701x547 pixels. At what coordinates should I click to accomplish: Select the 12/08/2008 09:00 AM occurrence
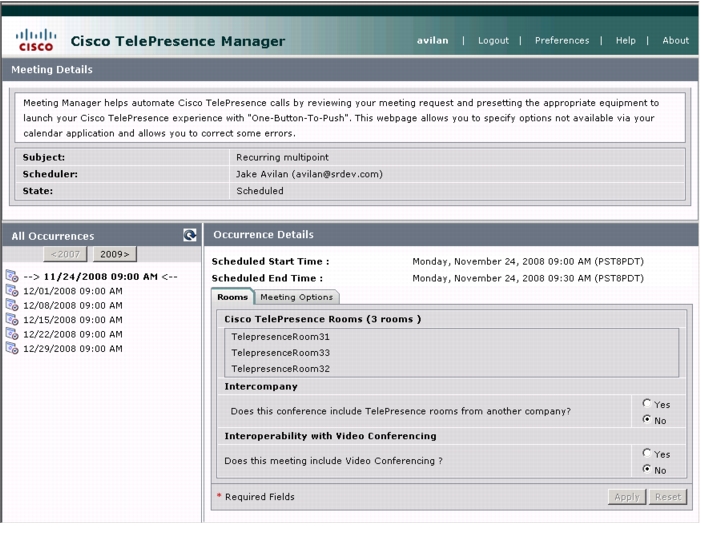click(73, 305)
